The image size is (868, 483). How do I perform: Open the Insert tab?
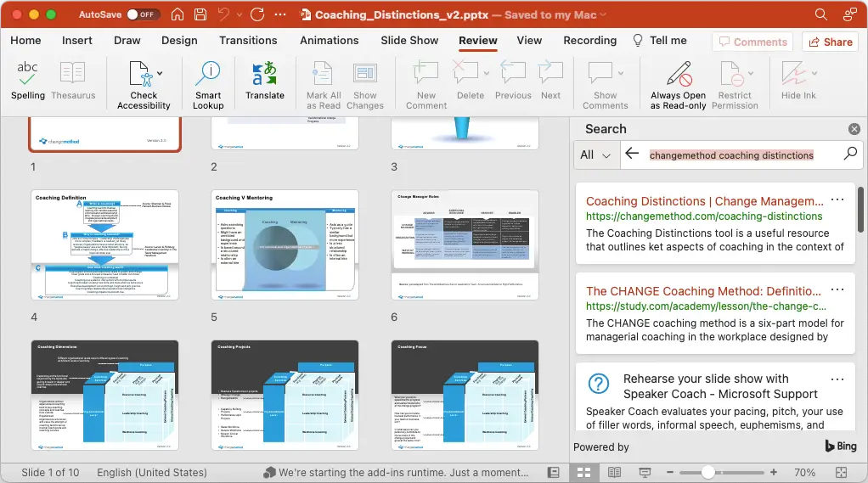pos(77,41)
